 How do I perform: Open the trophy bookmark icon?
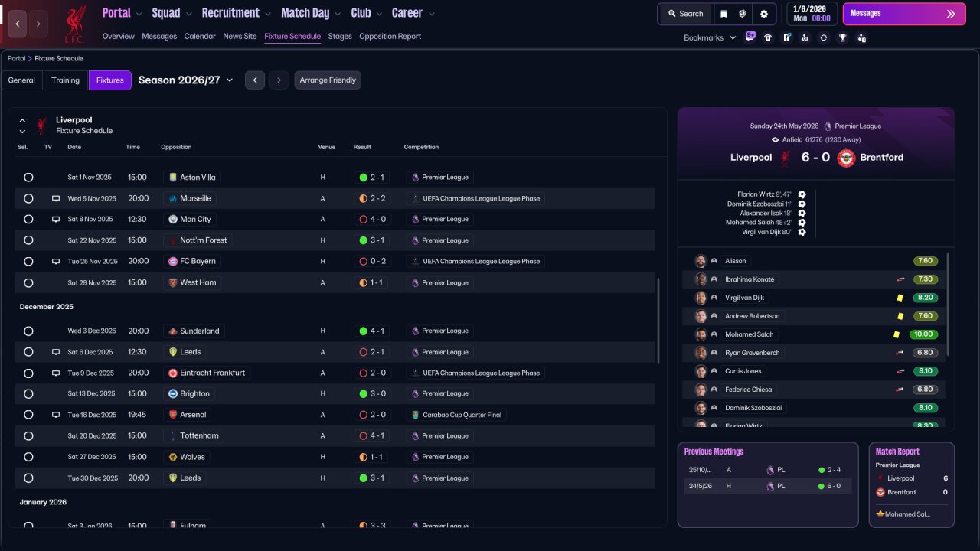tap(842, 37)
